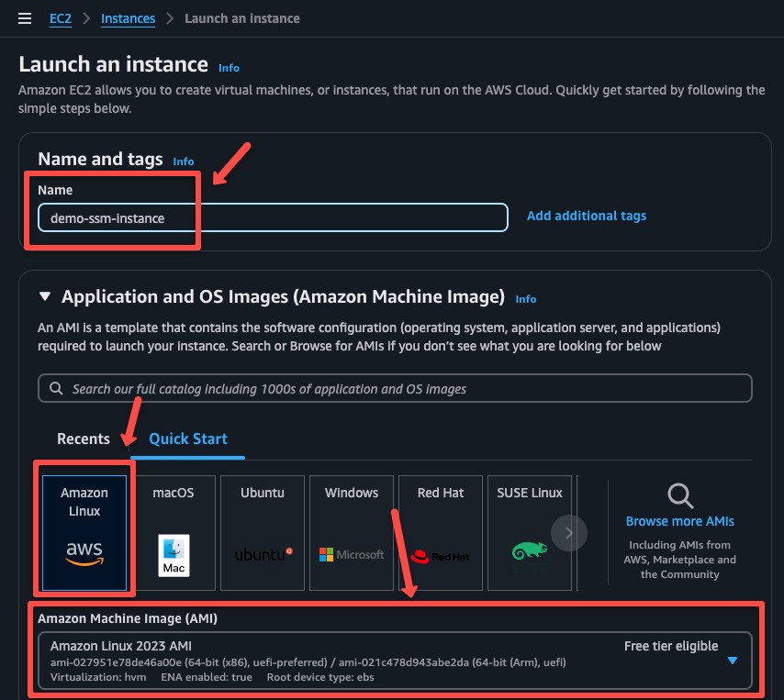Open the hamburger navigation menu
This screenshot has height=700, width=784.
[x=25, y=18]
